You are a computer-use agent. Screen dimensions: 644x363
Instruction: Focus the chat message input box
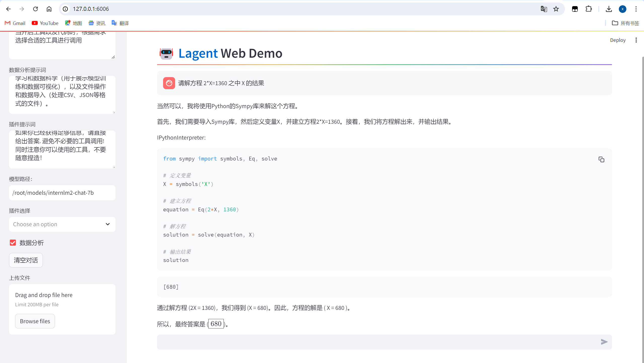pyautogui.click(x=377, y=342)
